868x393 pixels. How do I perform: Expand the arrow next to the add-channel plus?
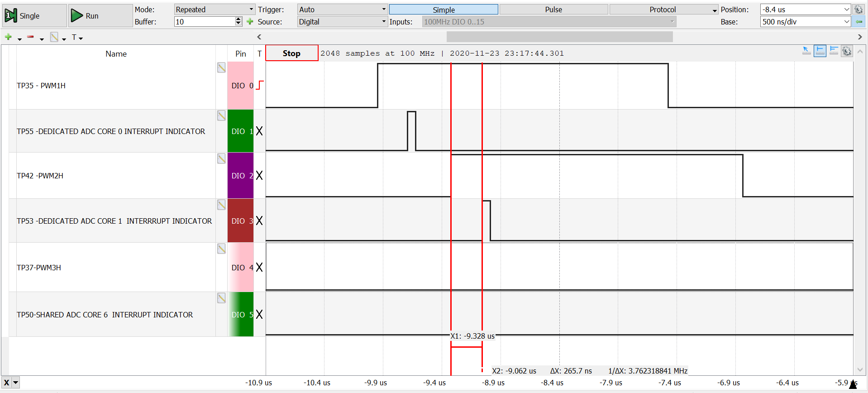[19, 39]
